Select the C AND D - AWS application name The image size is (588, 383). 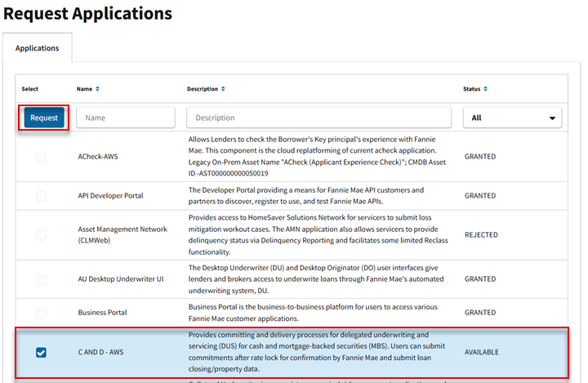pos(107,353)
